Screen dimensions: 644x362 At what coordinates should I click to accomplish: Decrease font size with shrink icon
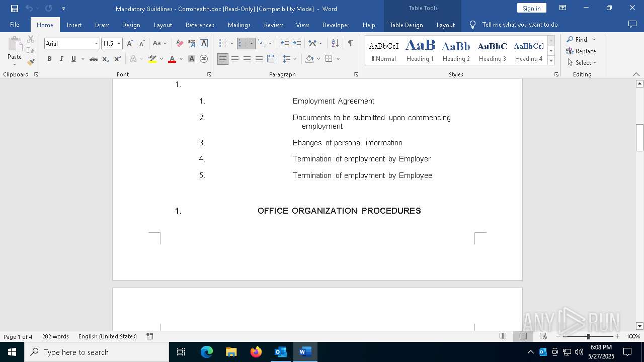(x=142, y=44)
